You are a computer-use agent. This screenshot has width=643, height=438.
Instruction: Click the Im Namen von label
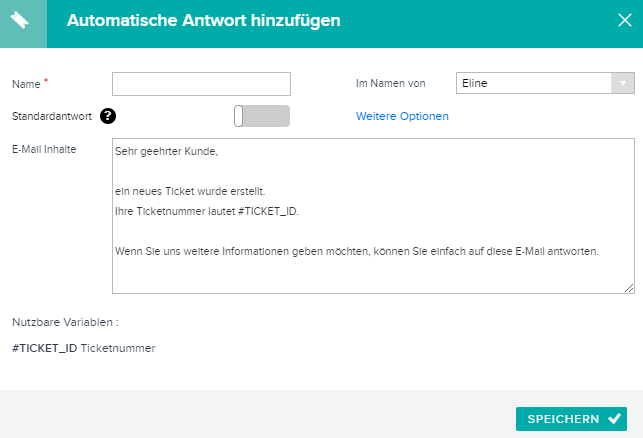click(x=390, y=83)
